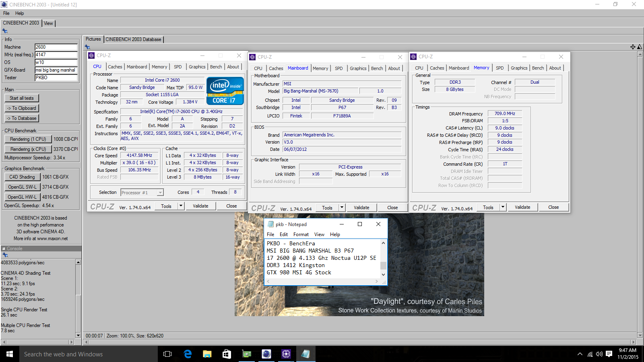This screenshot has height=362, width=644.
Task: Click the To Database button
Action: point(22,118)
